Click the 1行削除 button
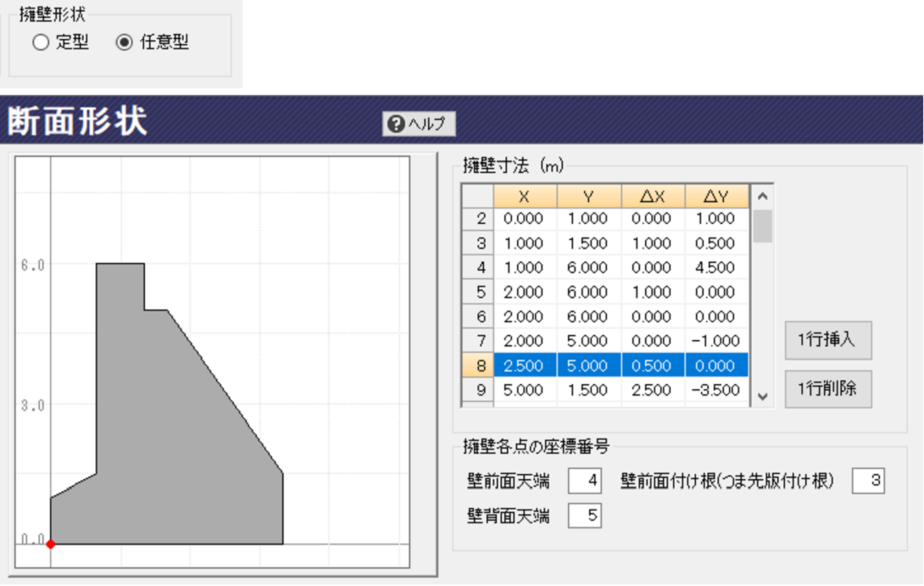This screenshot has width=924, height=586. click(827, 389)
